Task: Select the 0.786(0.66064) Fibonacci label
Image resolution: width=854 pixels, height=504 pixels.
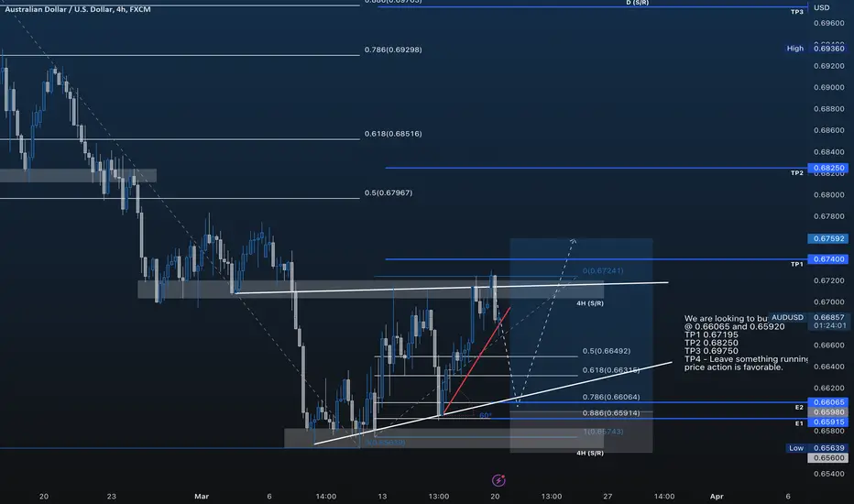Action: (x=611, y=397)
